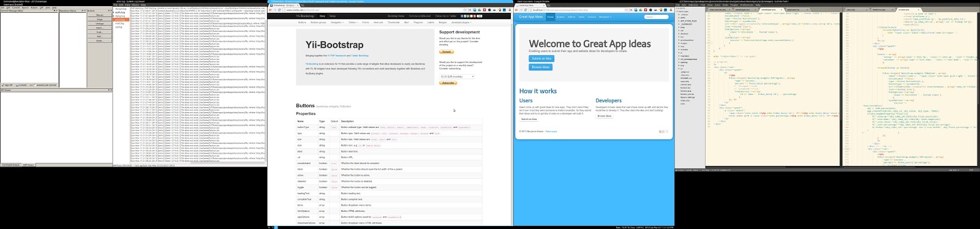980x229 pixels.
Task: Open favicon.png in Sublime sidebar
Action: [x=685, y=91]
